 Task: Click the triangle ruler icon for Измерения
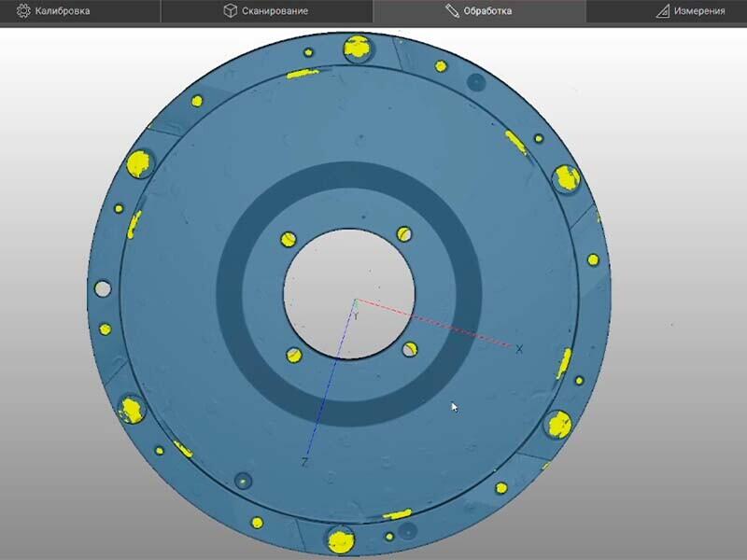click(663, 11)
